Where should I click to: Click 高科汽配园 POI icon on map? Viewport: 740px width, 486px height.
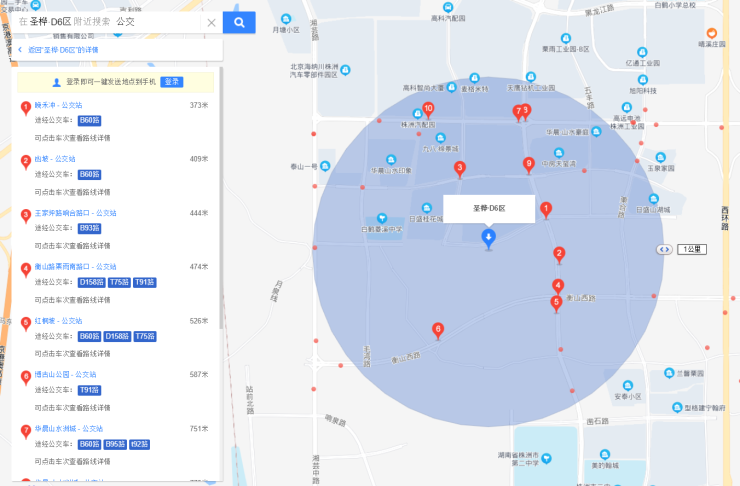(x=448, y=8)
